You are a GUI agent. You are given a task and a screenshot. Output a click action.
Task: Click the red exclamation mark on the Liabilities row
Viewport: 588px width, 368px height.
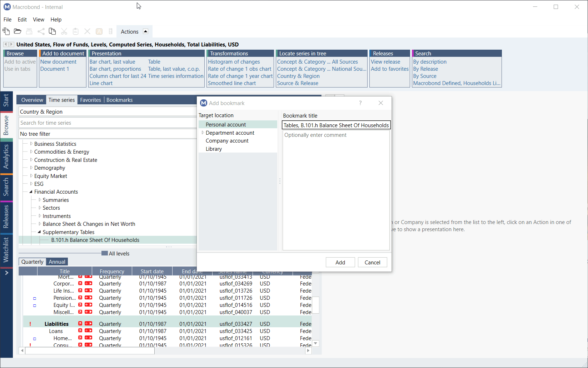point(30,324)
